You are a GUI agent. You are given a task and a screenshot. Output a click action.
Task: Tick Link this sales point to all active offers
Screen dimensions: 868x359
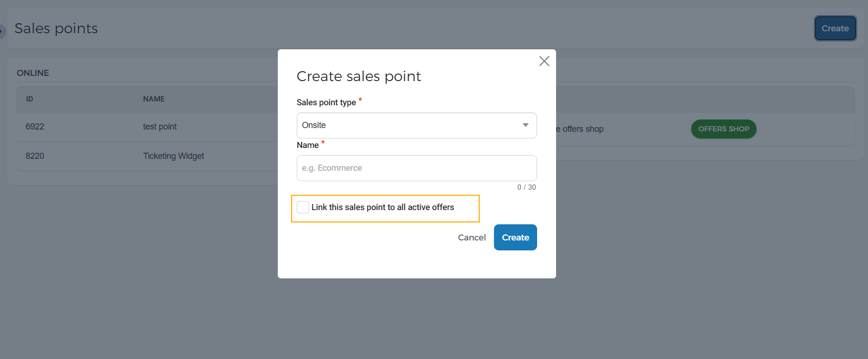tap(303, 207)
